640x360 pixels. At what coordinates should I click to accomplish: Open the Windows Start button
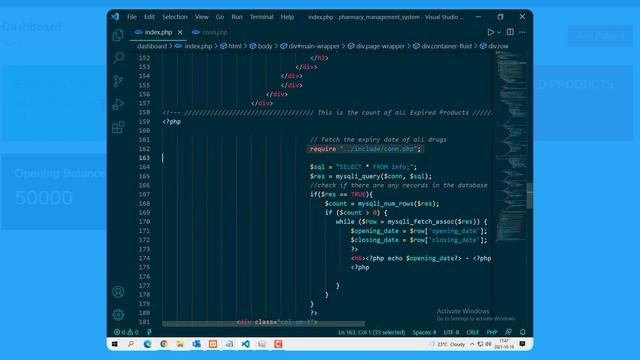click(115, 344)
